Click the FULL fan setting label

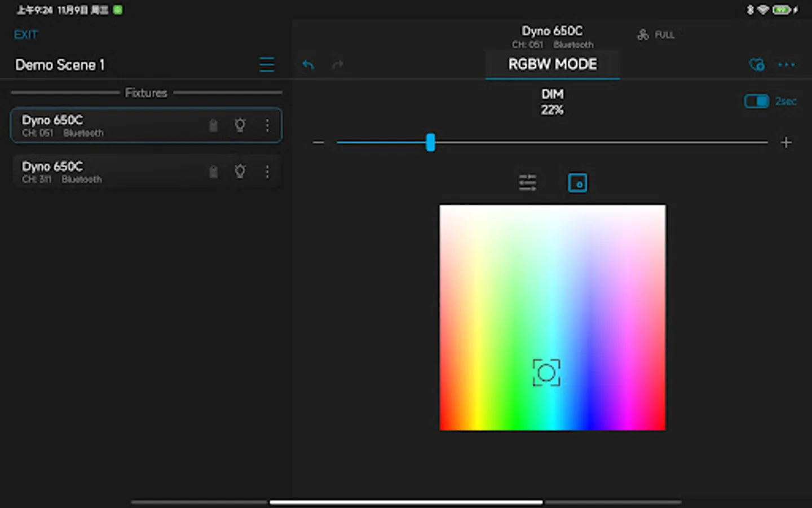[664, 35]
